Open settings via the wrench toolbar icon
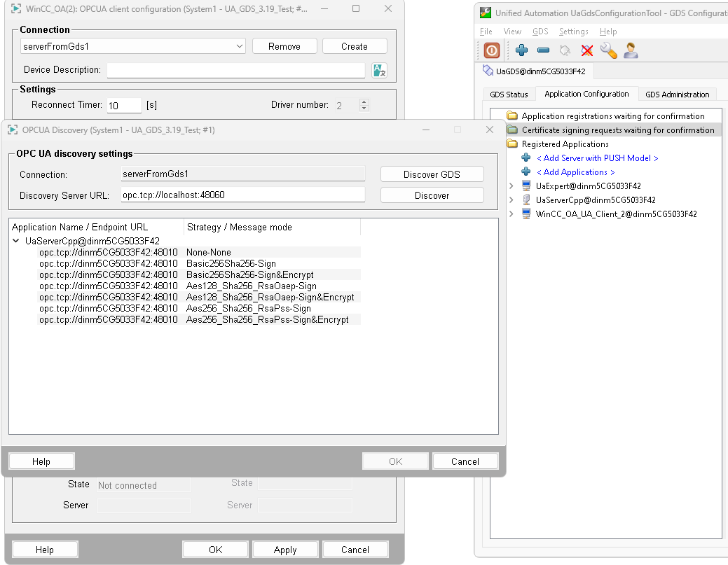The height and width of the screenshot is (565, 728). click(x=608, y=50)
